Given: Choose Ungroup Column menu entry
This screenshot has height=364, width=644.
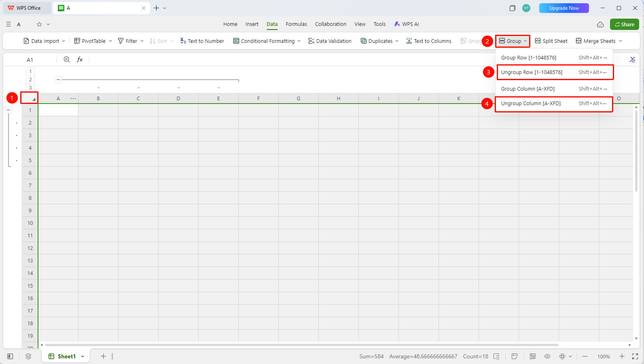Looking at the screenshot, I should 554,104.
